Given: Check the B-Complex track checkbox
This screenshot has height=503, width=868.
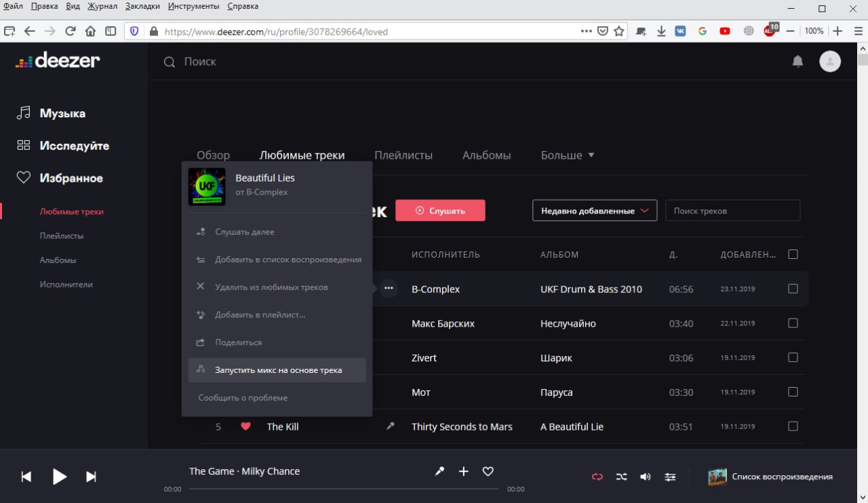Looking at the screenshot, I should [793, 289].
